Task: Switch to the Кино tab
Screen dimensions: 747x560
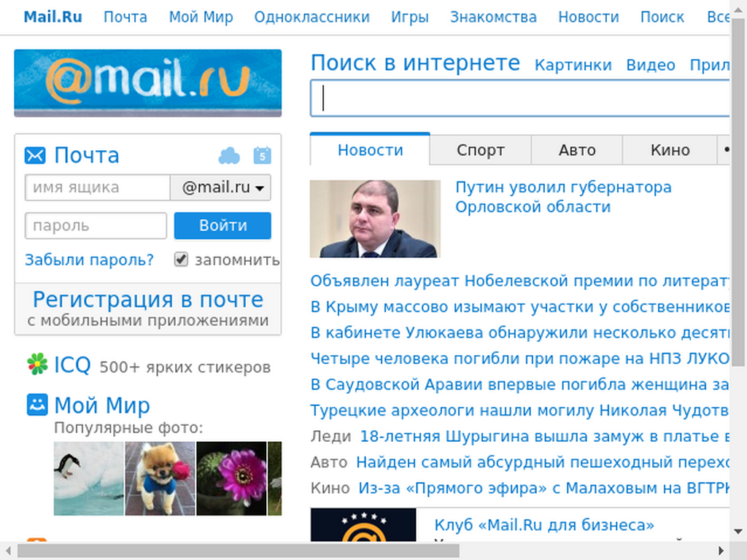Action: [670, 150]
